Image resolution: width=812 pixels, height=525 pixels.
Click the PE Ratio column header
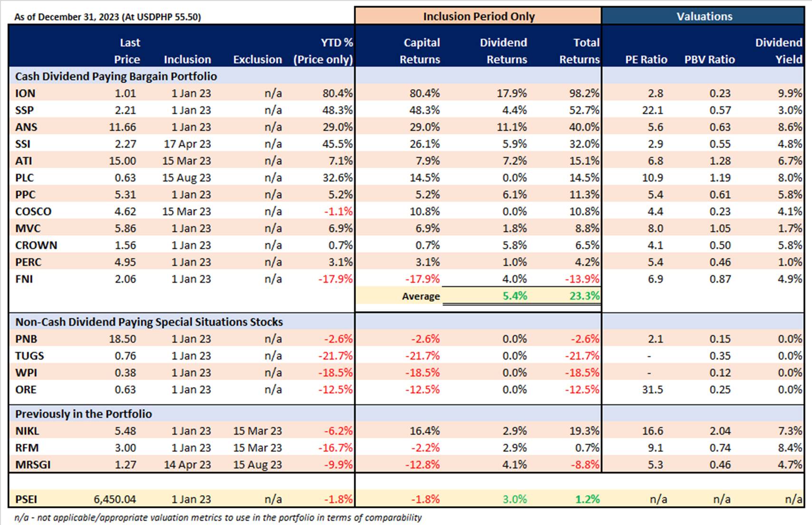pyautogui.click(x=646, y=59)
